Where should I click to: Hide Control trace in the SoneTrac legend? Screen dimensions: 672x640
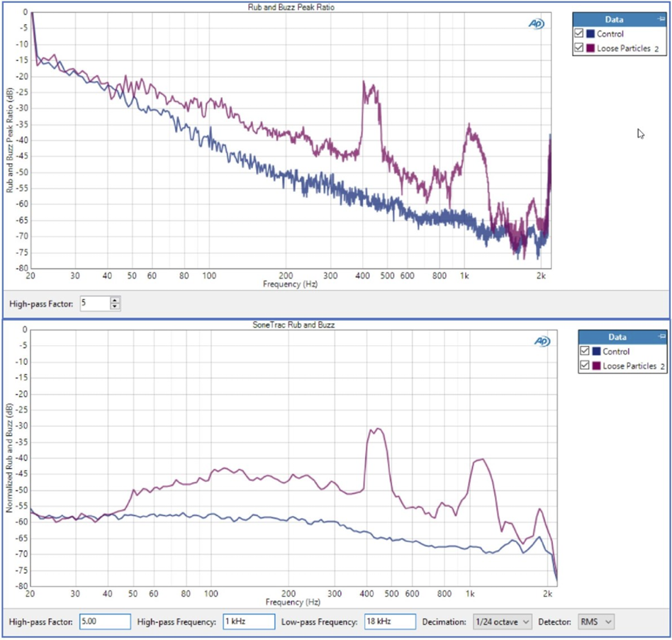pyautogui.click(x=585, y=352)
